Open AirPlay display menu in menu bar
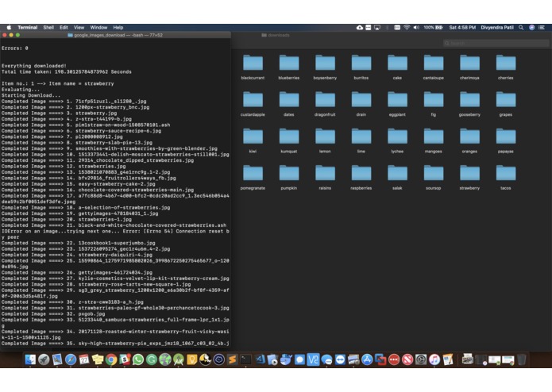Screen dimensions: 552x392 377,28
